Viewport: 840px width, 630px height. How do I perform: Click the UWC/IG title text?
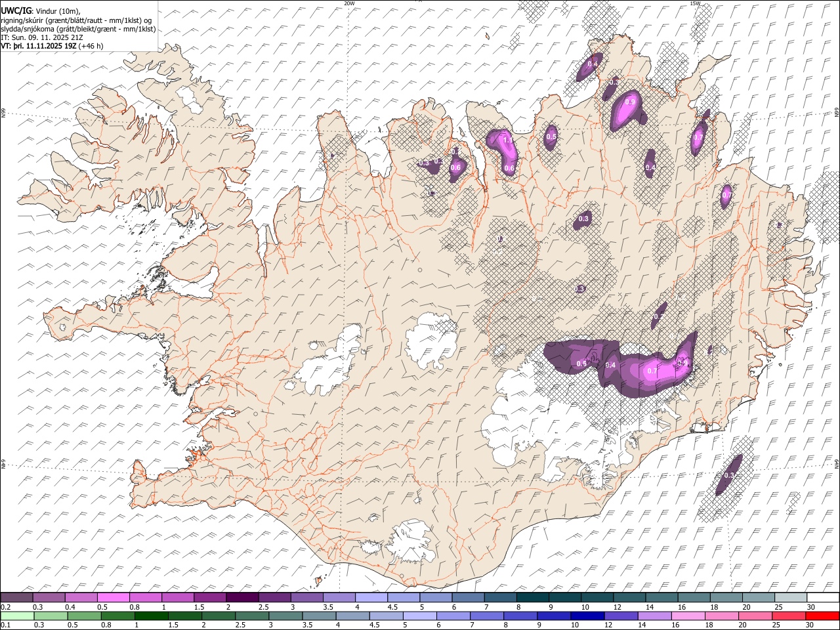(15, 10)
